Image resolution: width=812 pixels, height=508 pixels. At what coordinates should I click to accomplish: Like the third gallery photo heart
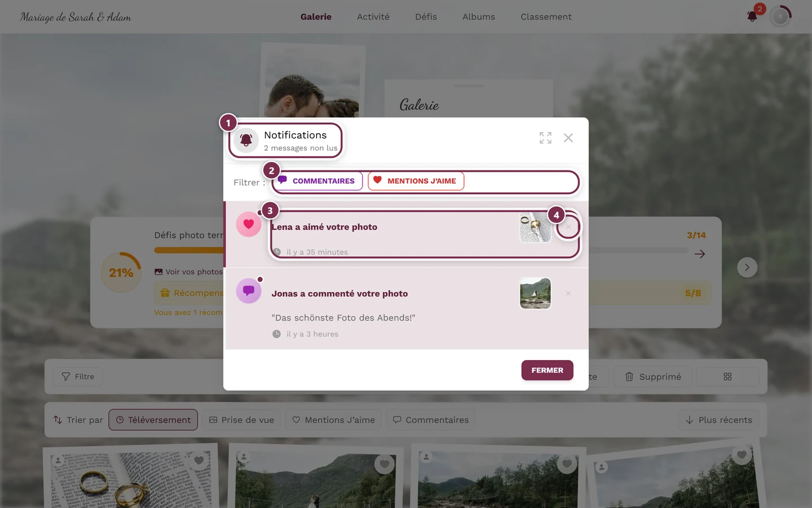pos(567,463)
